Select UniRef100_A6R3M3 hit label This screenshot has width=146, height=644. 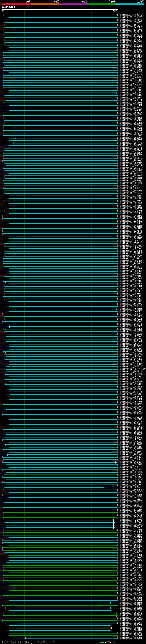[x=131, y=309]
